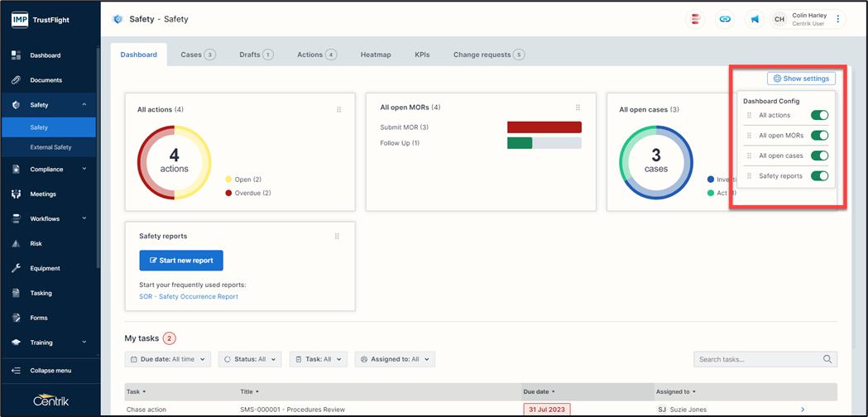Open Documents from the sidebar
Screen dimensions: 868x417
tap(46, 80)
